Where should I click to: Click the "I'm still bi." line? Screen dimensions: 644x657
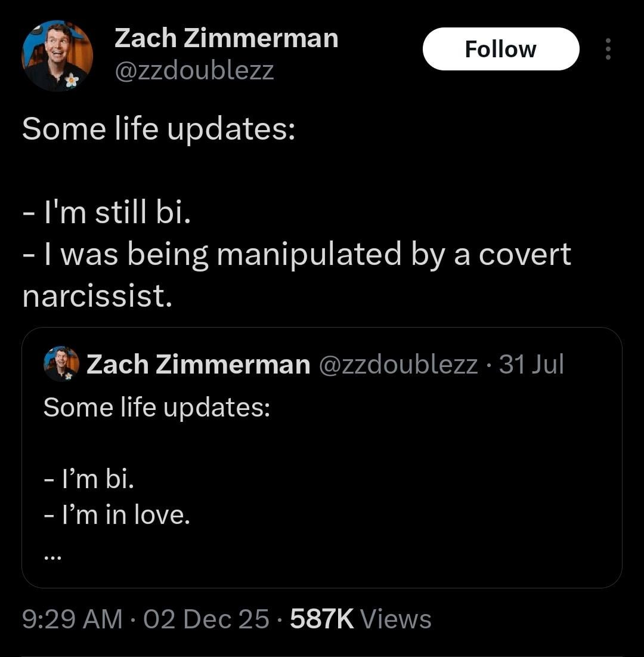(107, 213)
